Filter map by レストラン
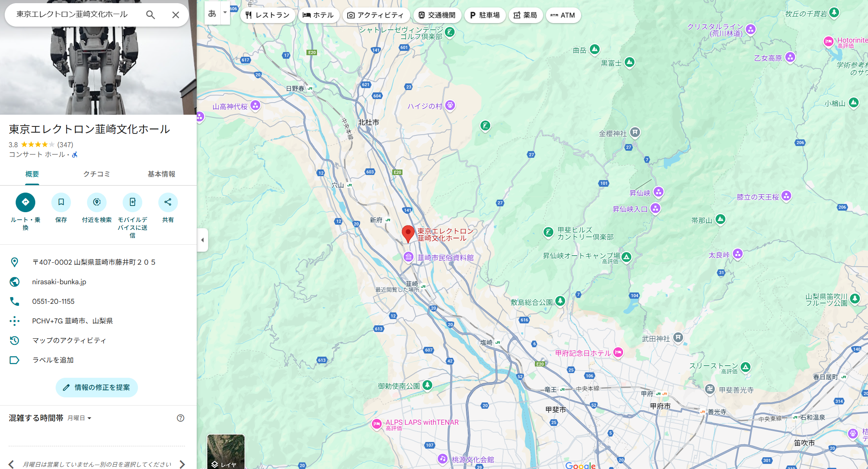 [268, 15]
